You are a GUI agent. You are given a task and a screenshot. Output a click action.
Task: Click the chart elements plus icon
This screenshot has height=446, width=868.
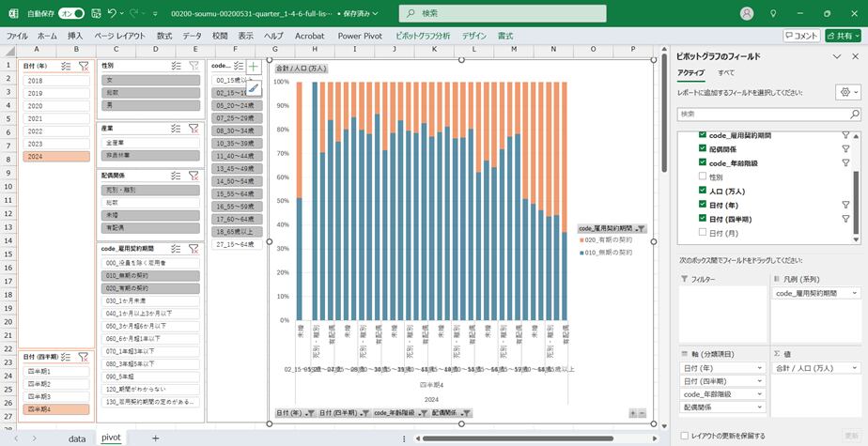click(254, 68)
